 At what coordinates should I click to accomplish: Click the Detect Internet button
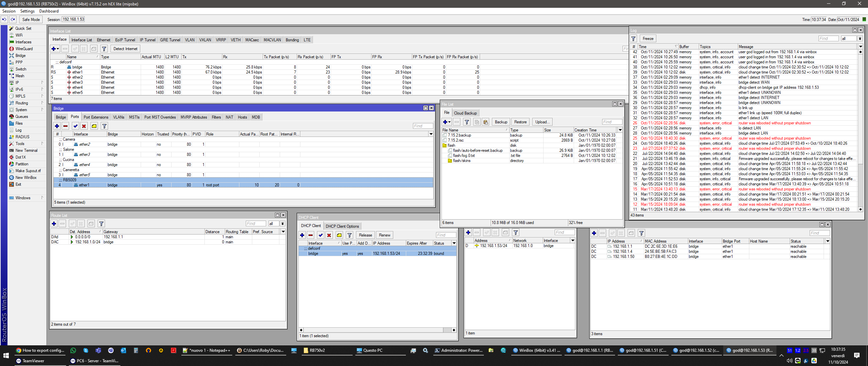point(125,49)
